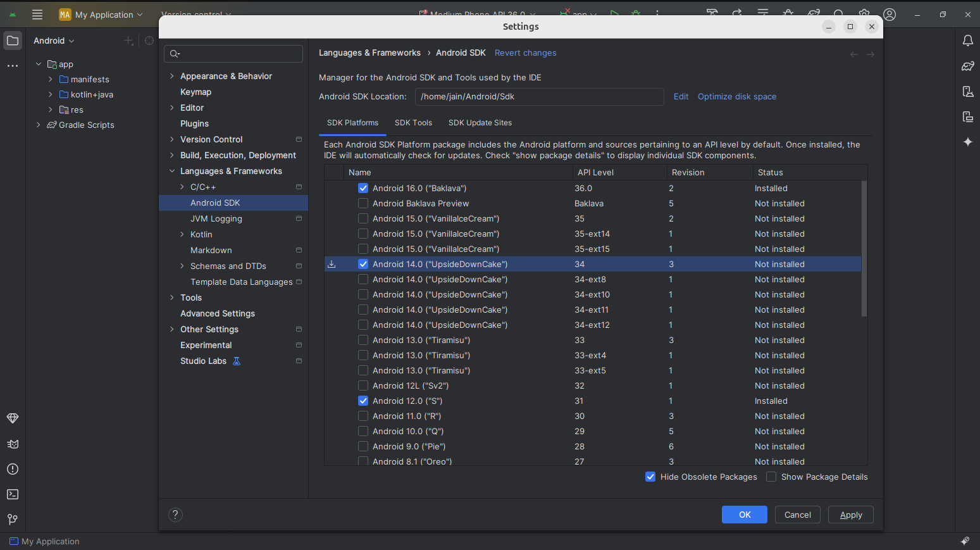This screenshot has height=550, width=980.
Task: Click the Android SDK Location path field
Action: click(540, 96)
